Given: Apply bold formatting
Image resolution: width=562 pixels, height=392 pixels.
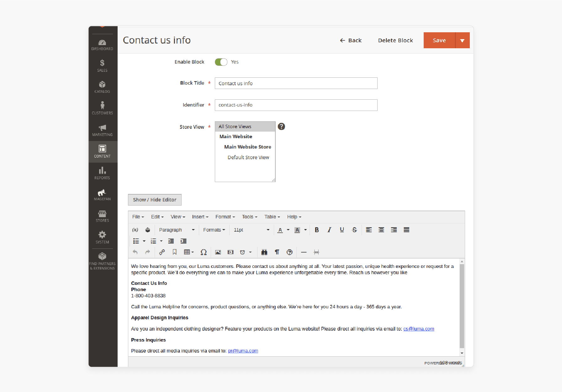Looking at the screenshot, I should (317, 230).
